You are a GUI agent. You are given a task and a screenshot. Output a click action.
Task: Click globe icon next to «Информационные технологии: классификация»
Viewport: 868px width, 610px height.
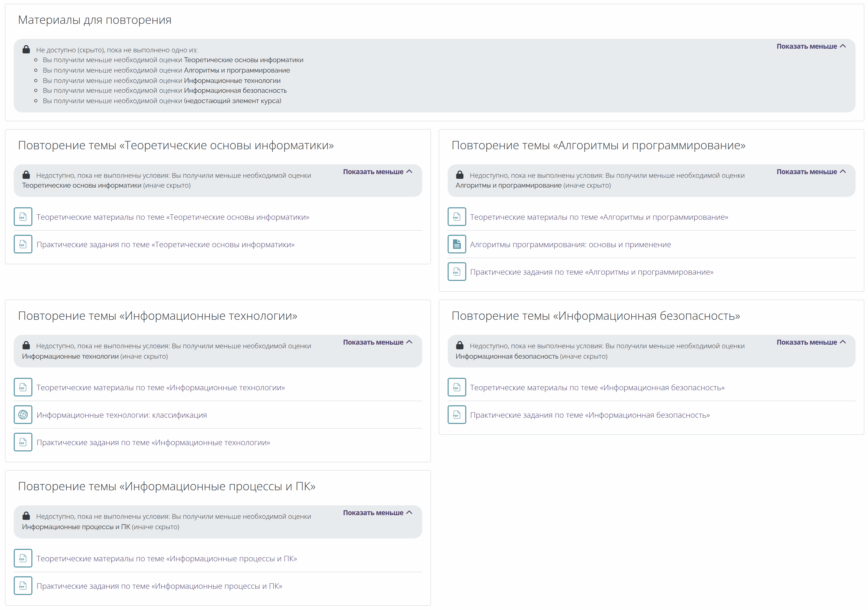point(23,415)
